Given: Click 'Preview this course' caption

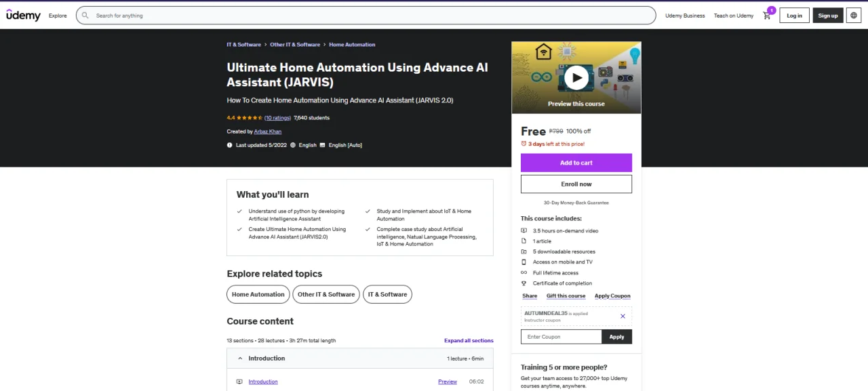Looking at the screenshot, I should tap(576, 104).
